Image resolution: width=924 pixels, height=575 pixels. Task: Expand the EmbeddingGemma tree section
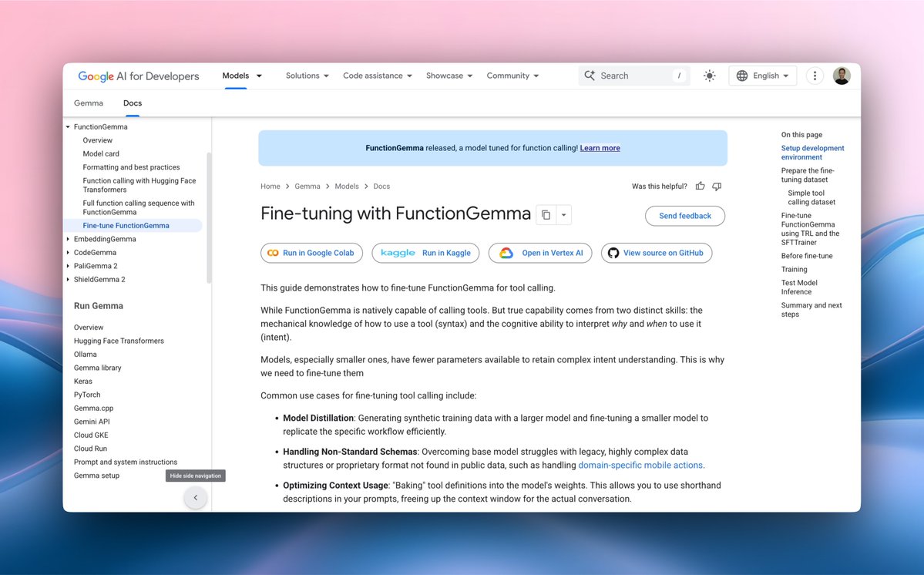click(x=68, y=239)
